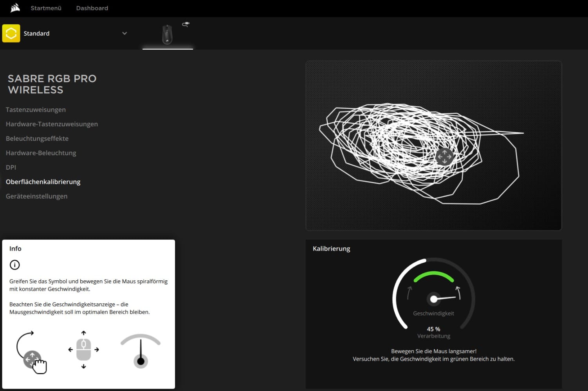Click the Geschwindigkeit gauge needle hub

point(433,299)
